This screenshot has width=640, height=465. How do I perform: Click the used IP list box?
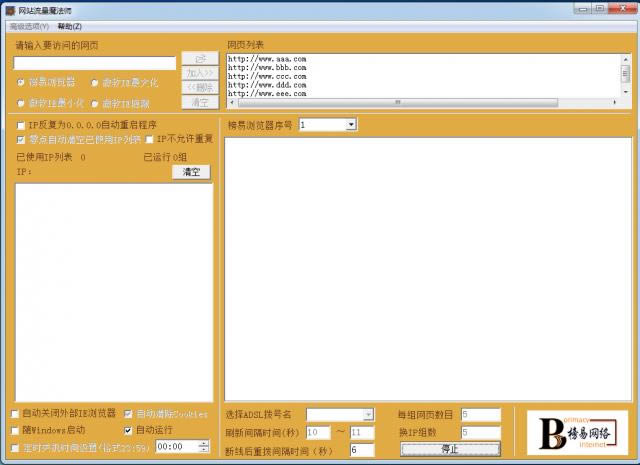[x=114, y=293]
